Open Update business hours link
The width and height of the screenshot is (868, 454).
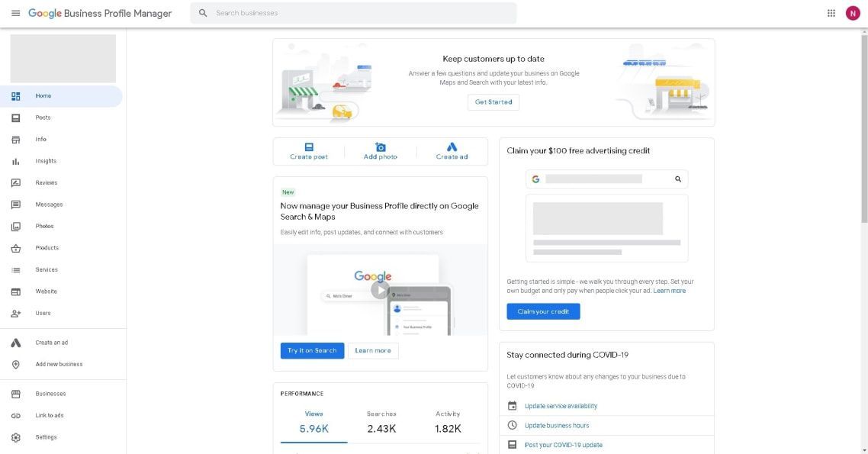tap(557, 425)
